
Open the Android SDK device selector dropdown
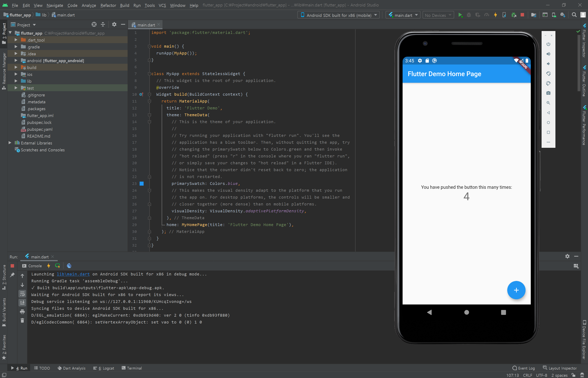pos(339,15)
